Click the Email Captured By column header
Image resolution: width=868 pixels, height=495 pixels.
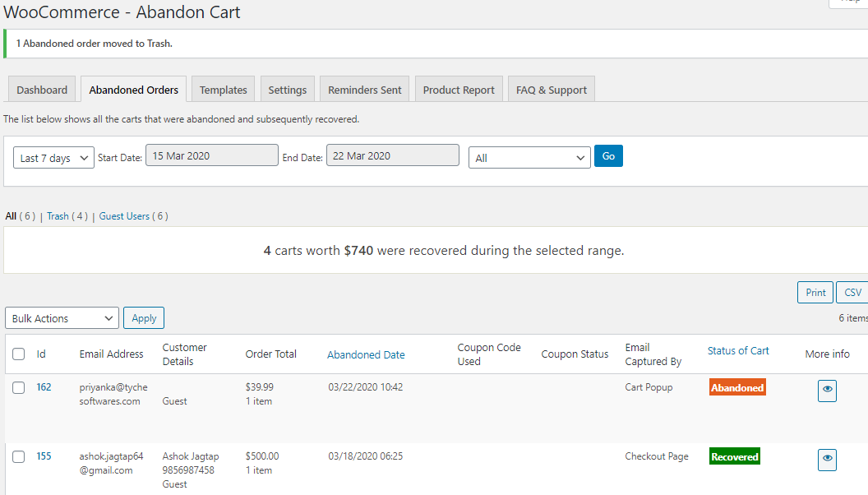point(653,354)
